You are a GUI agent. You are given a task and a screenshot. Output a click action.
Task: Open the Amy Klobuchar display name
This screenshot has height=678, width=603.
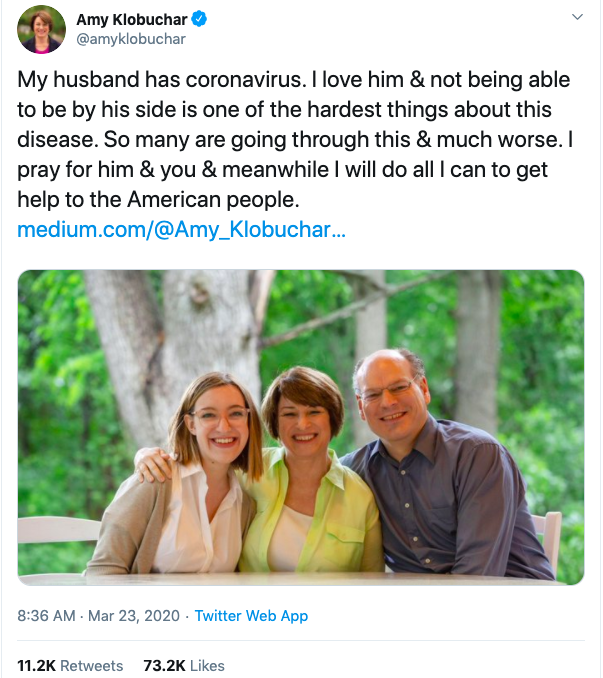coord(131,19)
